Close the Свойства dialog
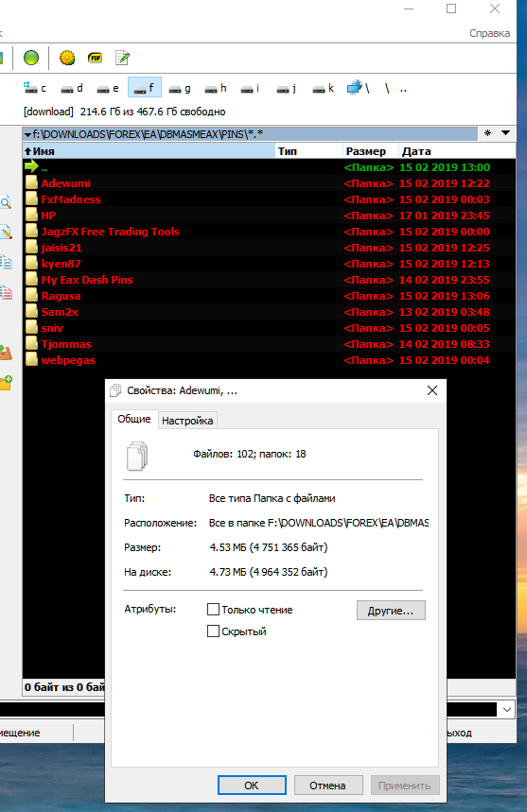Image resolution: width=527 pixels, height=812 pixels. click(432, 390)
